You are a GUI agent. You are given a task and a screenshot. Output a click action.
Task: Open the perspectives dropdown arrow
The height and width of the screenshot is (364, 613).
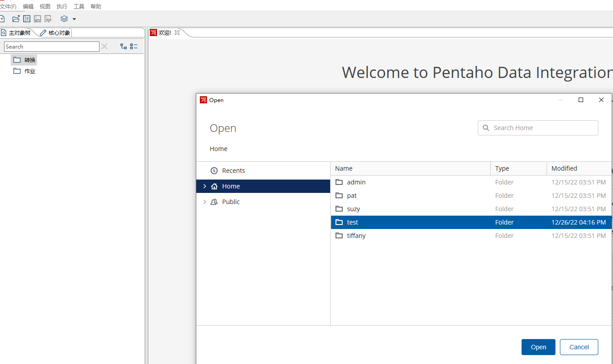[74, 19]
